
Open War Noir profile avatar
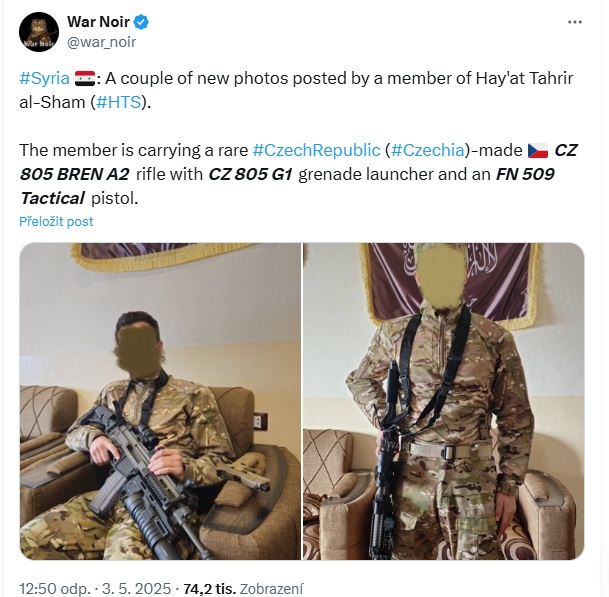point(39,31)
